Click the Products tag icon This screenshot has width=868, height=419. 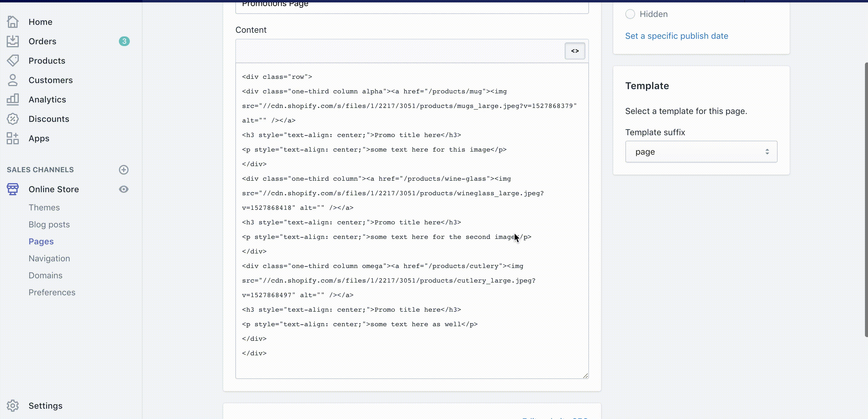tap(12, 61)
